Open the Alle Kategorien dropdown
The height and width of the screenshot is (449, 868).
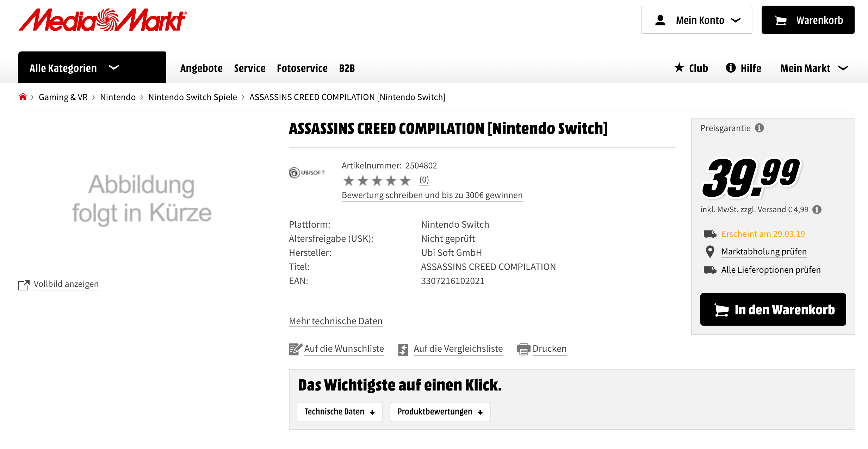(x=92, y=67)
